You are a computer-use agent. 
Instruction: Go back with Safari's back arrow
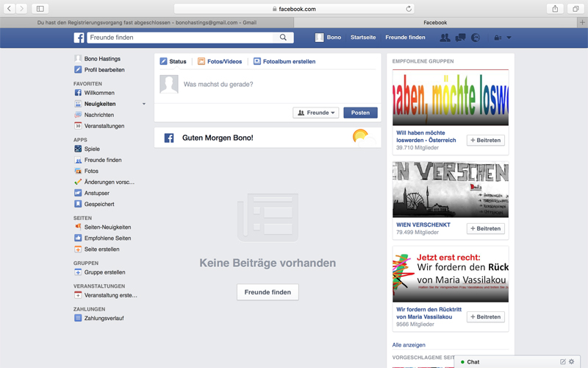coord(9,9)
